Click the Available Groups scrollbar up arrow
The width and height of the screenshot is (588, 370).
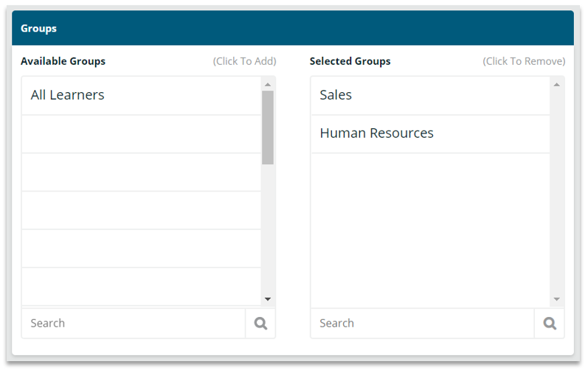click(x=268, y=85)
